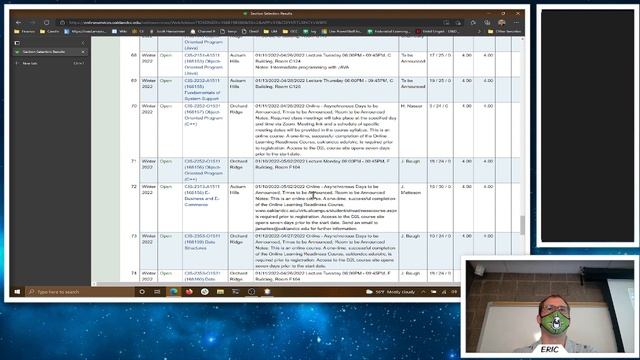The height and width of the screenshot is (360, 640).
Task: Click instructor name J. Matteson
Action: (411, 189)
